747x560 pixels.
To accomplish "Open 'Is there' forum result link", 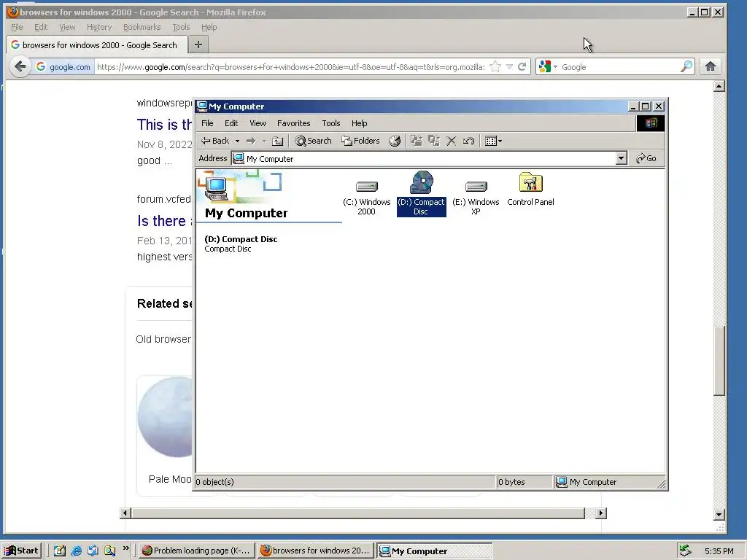I will click(164, 221).
